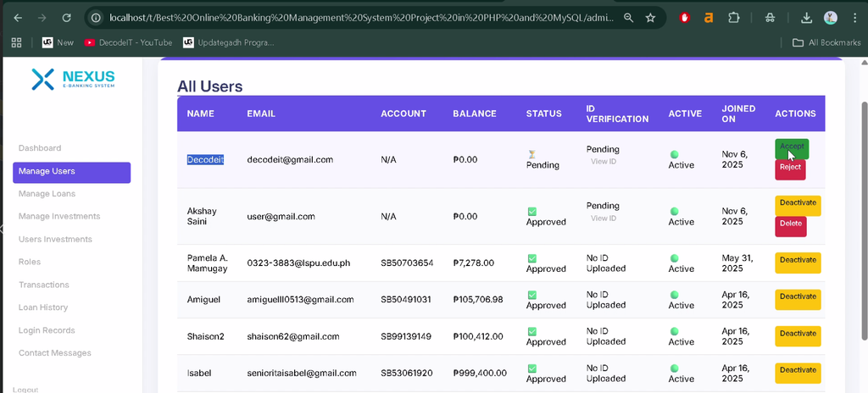Image resolution: width=868 pixels, height=393 pixels.
Task: Open the 'New' bookmark
Action: coord(58,42)
